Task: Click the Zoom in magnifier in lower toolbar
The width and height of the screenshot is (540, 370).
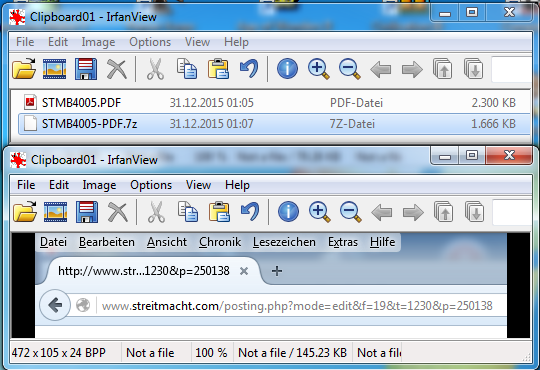Action: pos(320,212)
